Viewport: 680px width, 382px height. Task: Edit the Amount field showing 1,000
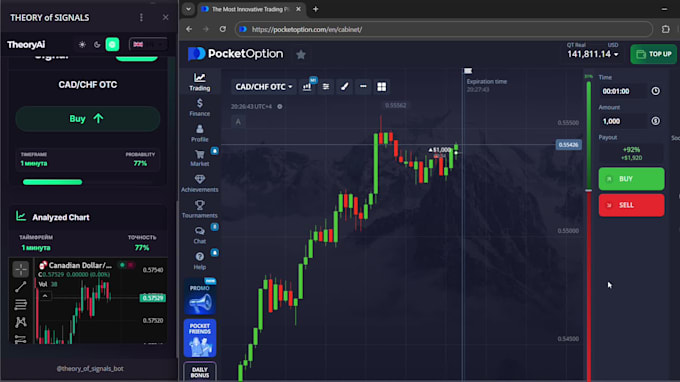[623, 121]
